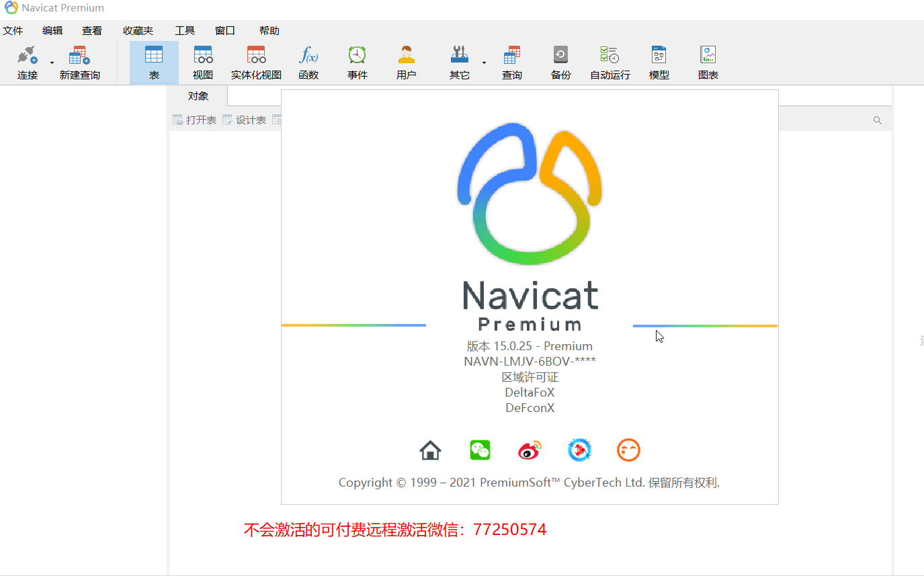Open the 文件 menu
The height and width of the screenshot is (576, 924).
[x=13, y=31]
